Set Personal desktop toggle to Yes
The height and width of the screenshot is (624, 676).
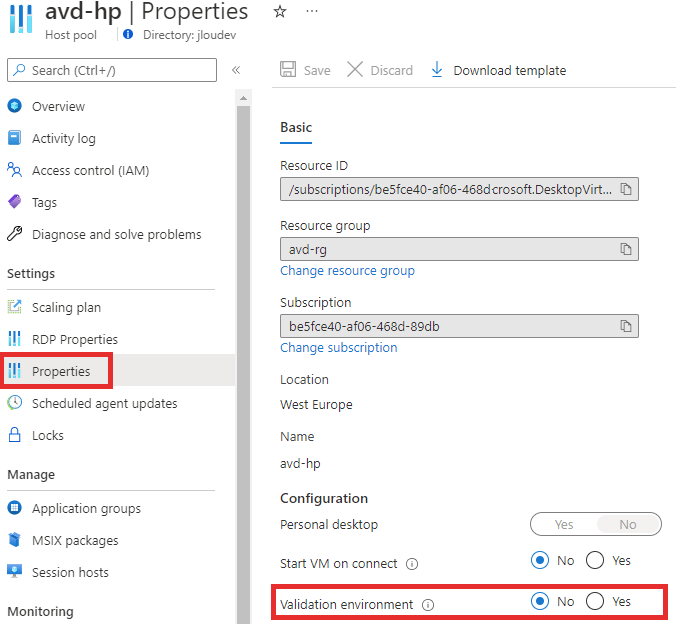[564, 524]
